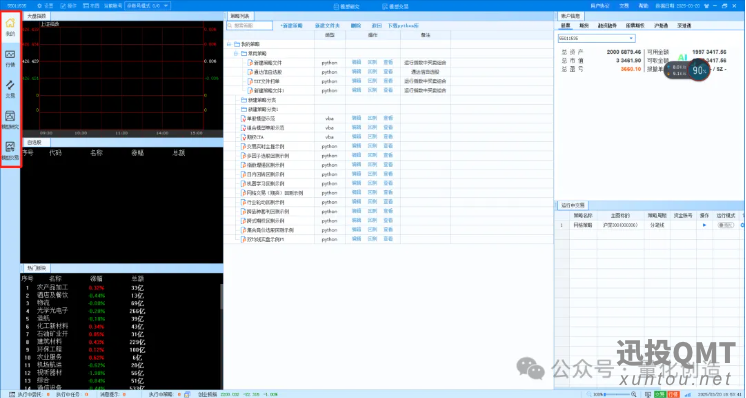Click the play arrow in 网格策略 row
746x398 pixels.
704,225
